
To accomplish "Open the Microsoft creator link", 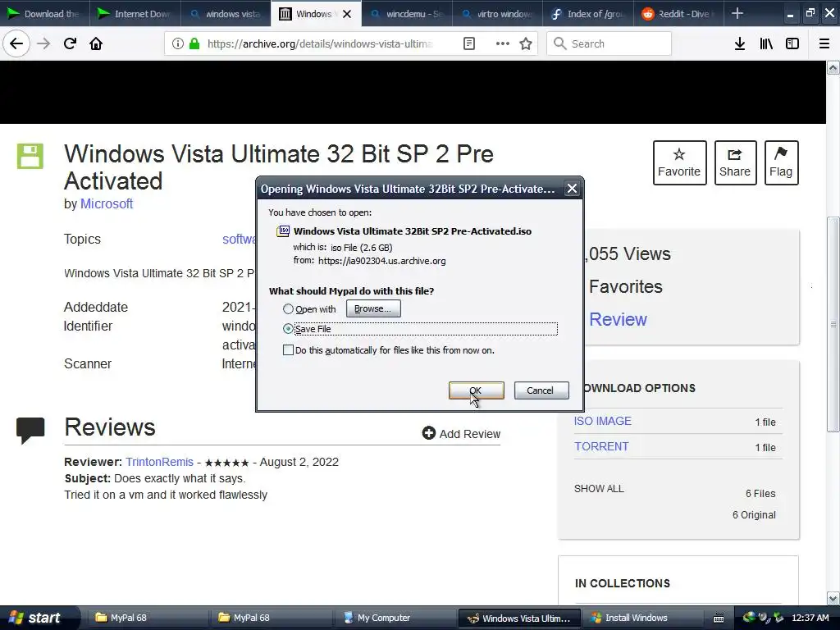I will (x=107, y=204).
